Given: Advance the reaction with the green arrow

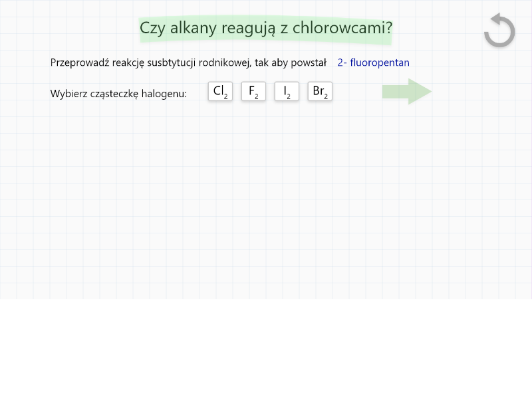Looking at the screenshot, I should pyautogui.click(x=407, y=92).
